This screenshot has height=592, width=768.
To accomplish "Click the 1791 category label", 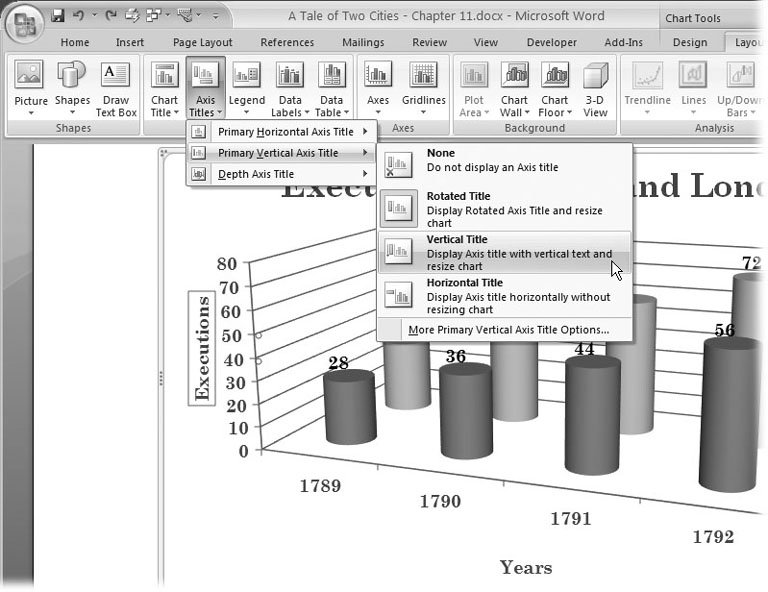I will click(571, 519).
